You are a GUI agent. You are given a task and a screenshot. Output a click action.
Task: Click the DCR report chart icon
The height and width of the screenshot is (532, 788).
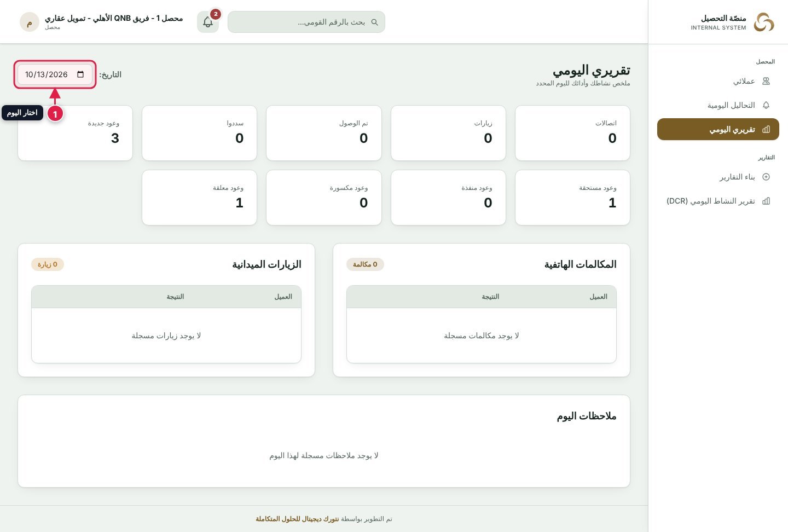pos(766,201)
